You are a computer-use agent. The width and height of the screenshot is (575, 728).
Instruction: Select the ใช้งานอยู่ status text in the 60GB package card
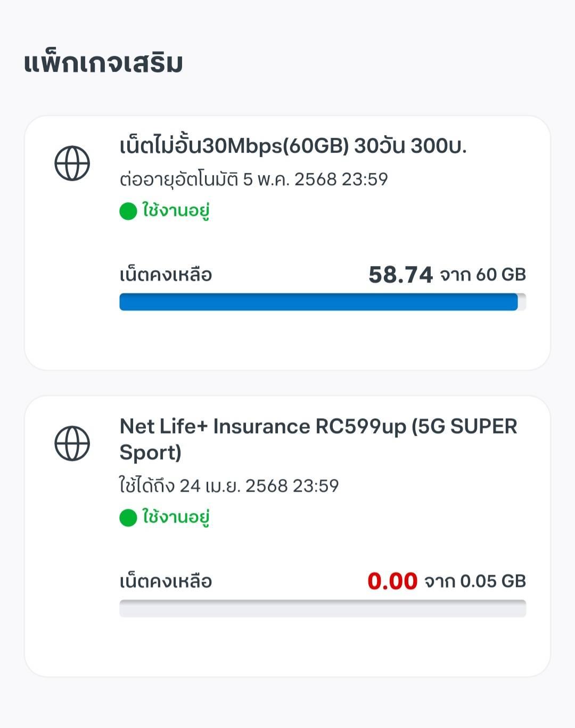(x=175, y=211)
